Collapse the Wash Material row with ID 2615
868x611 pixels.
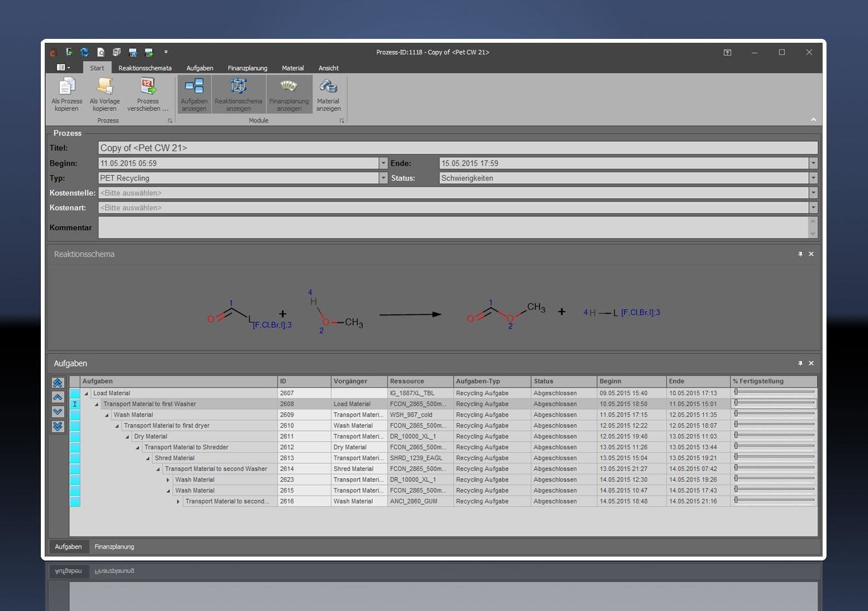point(168,491)
